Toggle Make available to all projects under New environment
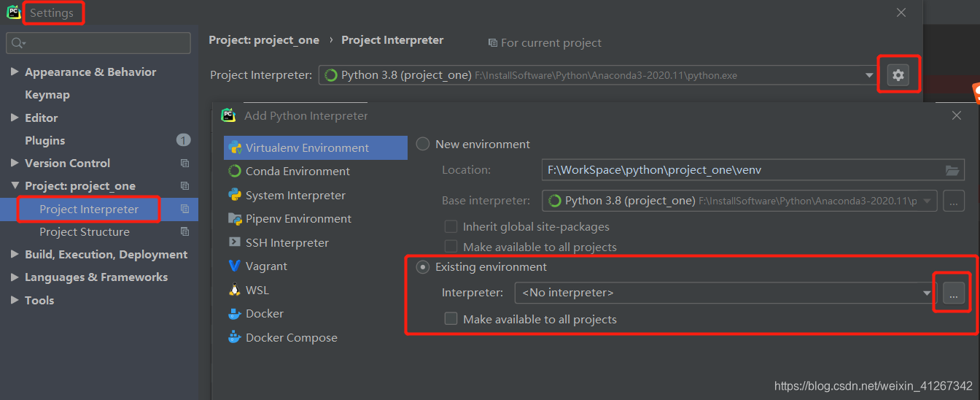 (451, 247)
